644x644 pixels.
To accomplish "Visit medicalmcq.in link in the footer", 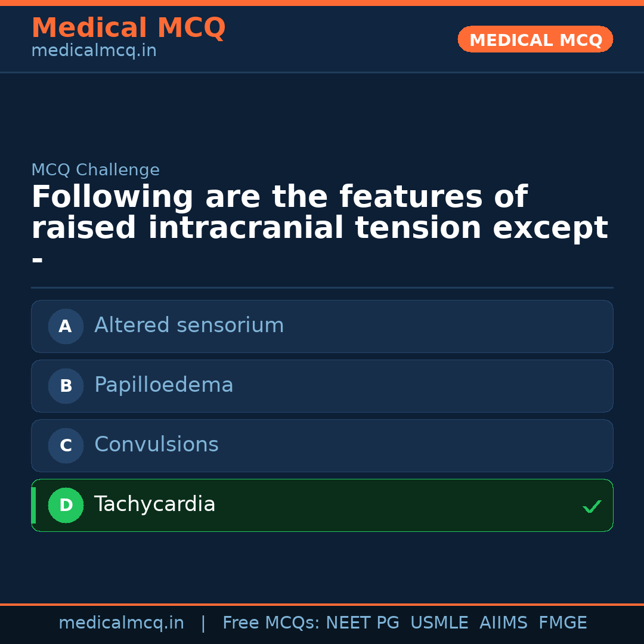I will point(121,623).
